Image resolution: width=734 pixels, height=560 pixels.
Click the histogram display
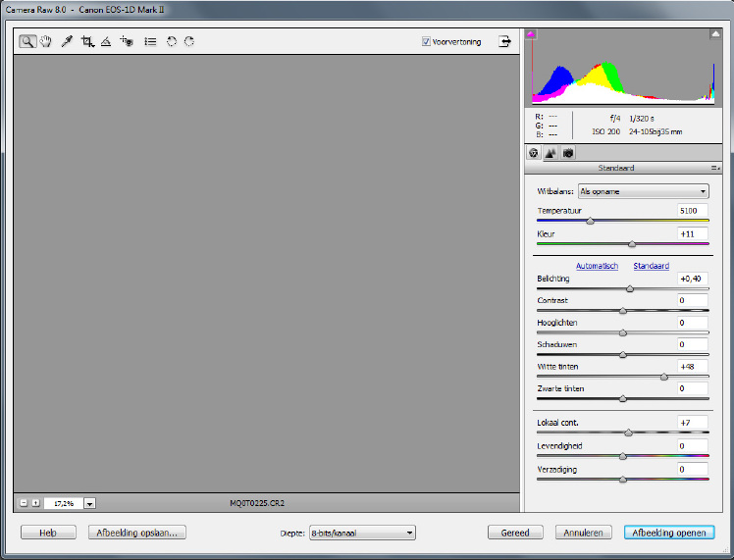click(x=623, y=67)
